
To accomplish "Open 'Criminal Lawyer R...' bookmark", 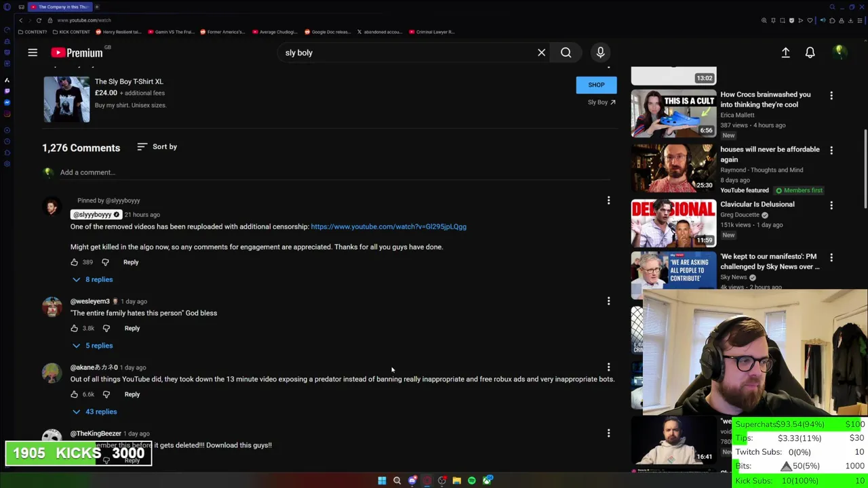I will pos(431,32).
